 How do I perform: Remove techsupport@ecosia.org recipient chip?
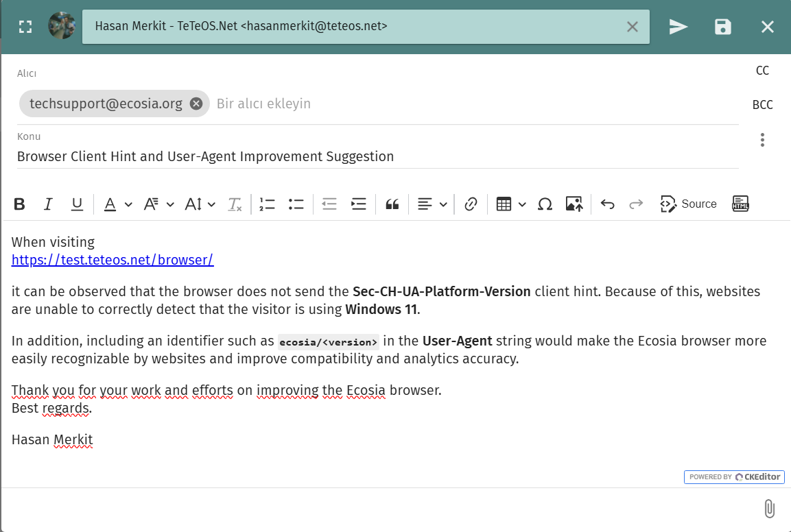click(x=196, y=104)
